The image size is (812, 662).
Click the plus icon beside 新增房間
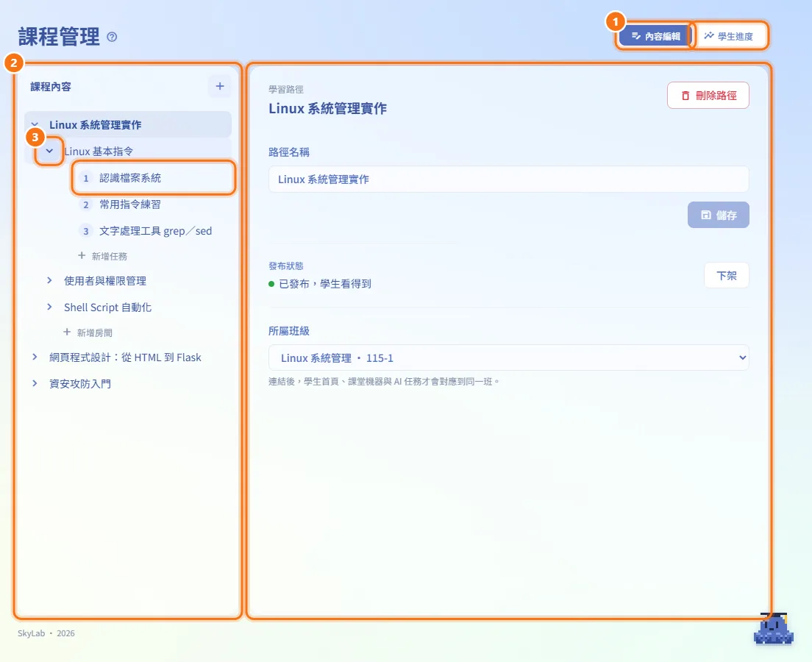tap(67, 332)
